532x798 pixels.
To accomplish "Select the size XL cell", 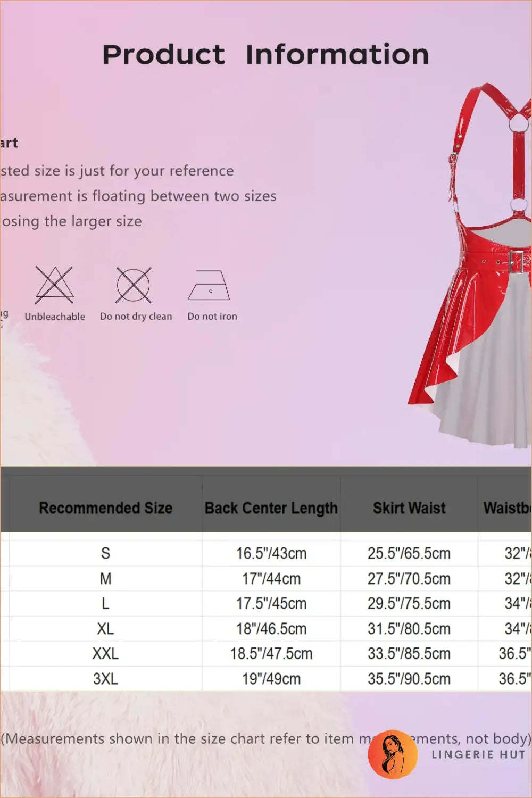I will pyautogui.click(x=105, y=628).
